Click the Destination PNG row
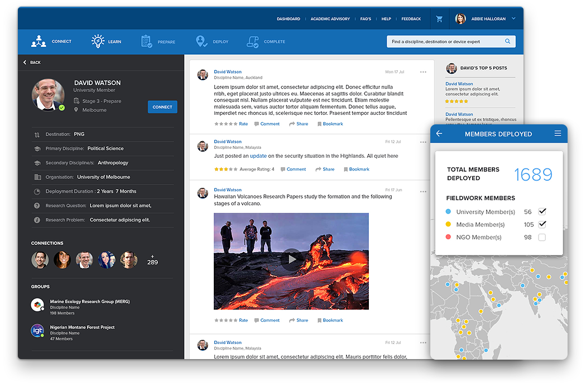The height and width of the screenshot is (392, 586). (x=103, y=134)
